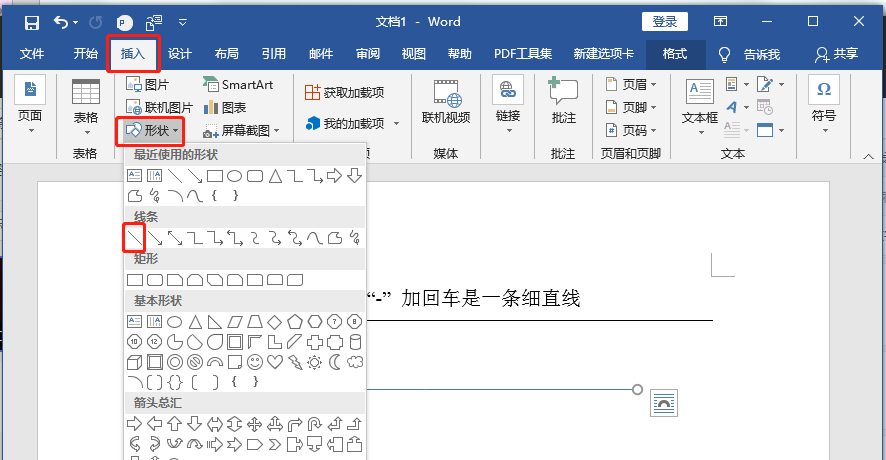Viewport: 886px width, 460px height.
Task: Select the double-arrow line under 线条
Action: pos(175,238)
